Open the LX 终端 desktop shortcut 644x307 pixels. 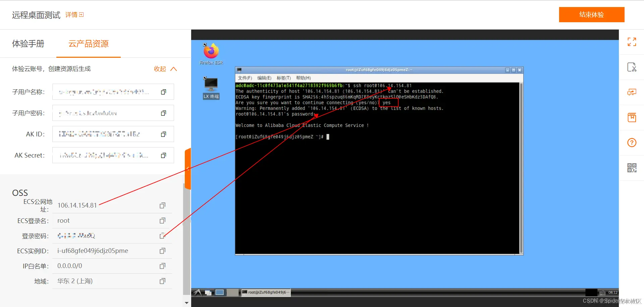click(x=211, y=88)
